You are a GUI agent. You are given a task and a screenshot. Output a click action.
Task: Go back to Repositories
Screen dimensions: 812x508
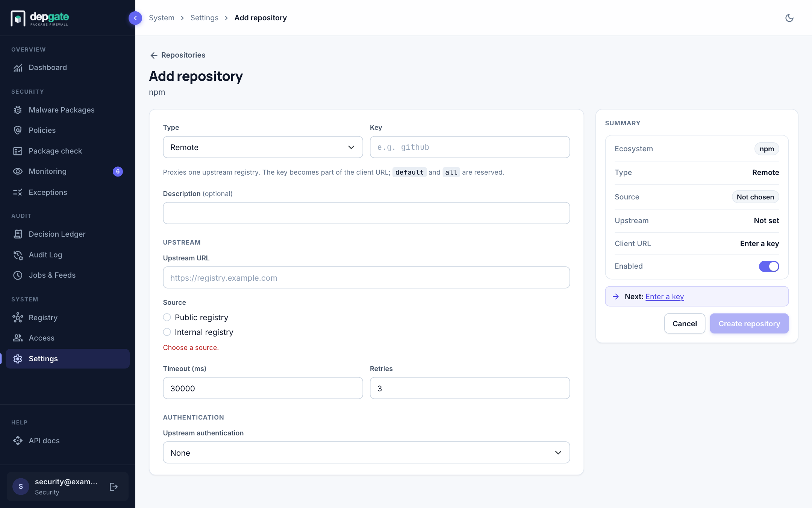[177, 55]
